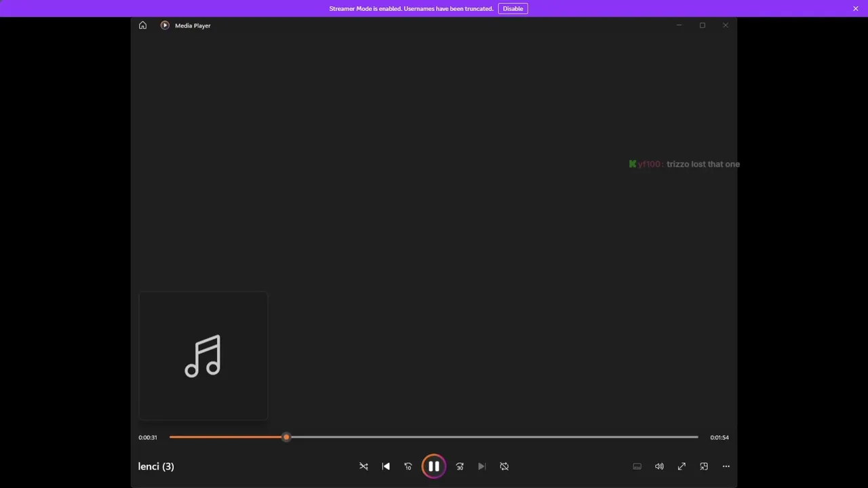Pause the playing track

click(434, 466)
